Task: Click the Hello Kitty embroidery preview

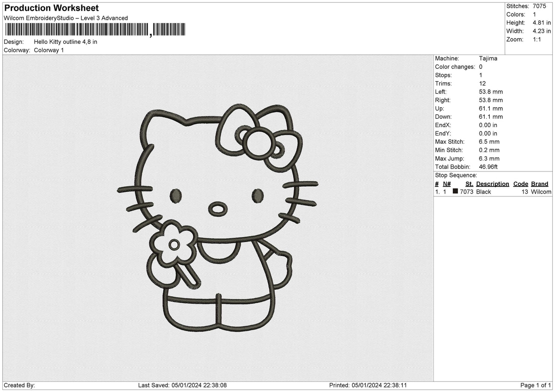Action: tap(218, 218)
